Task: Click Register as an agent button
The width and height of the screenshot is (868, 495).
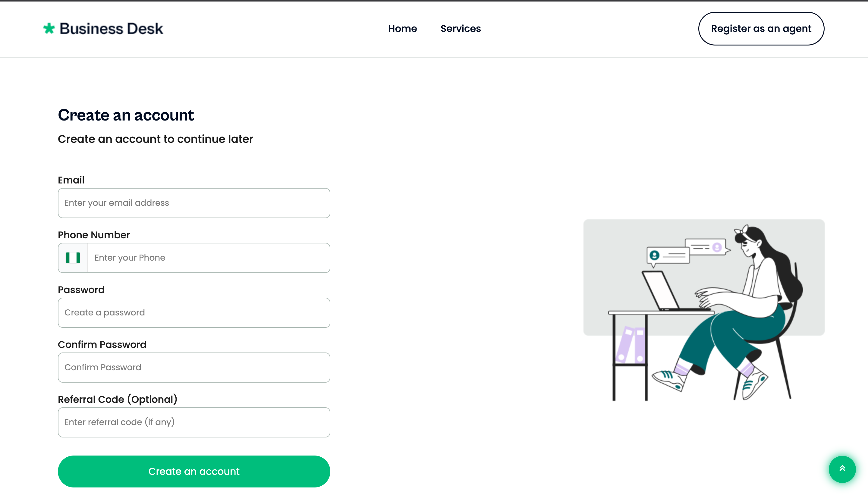Action: pyautogui.click(x=761, y=29)
